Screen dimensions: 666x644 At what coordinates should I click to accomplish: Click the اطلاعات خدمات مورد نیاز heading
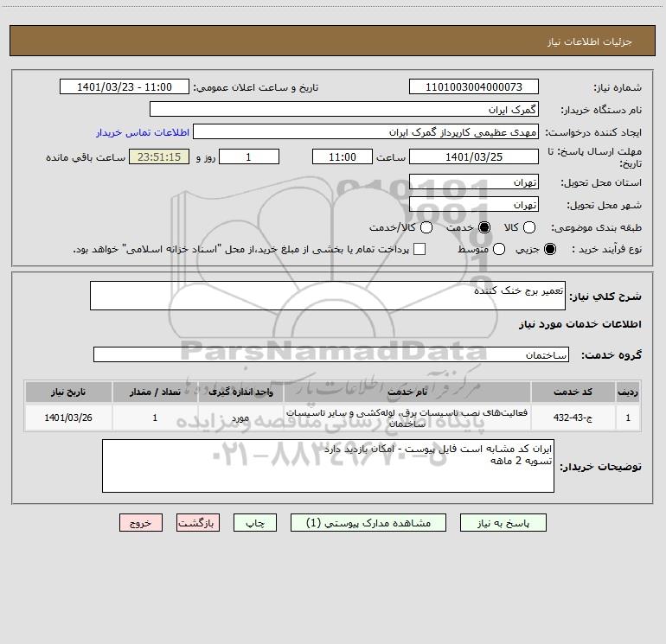pos(580,324)
